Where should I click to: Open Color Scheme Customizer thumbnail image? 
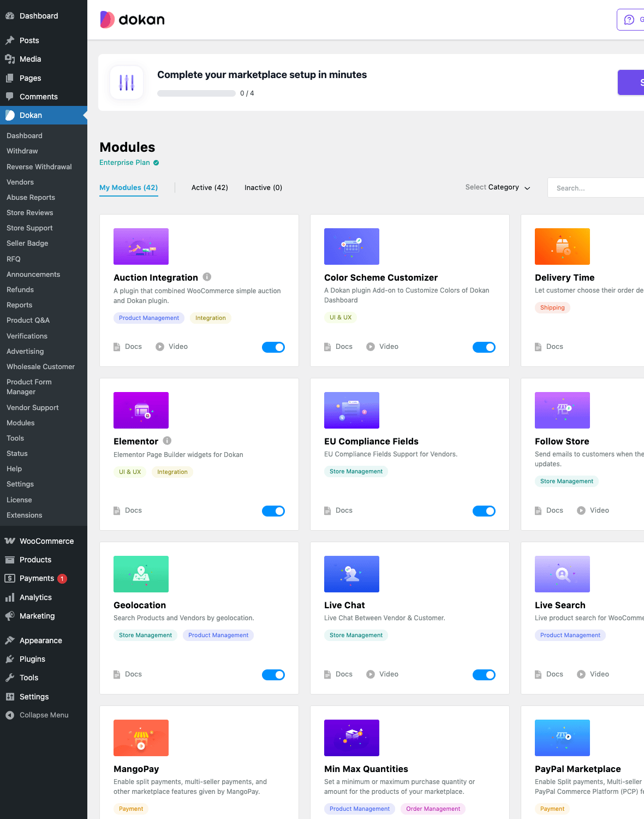[351, 246]
